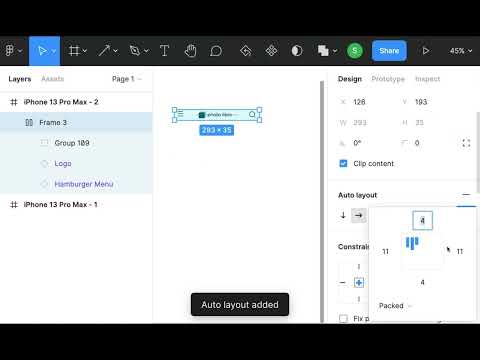Click the reset instance icon in toolbar
480x360 pixels.
(x=246, y=51)
